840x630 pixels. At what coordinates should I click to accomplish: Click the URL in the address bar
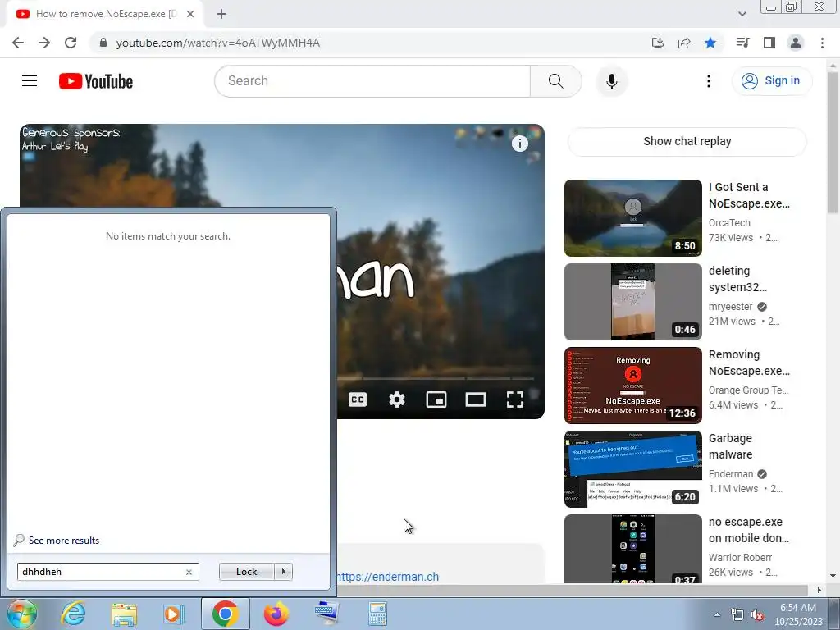tap(218, 43)
